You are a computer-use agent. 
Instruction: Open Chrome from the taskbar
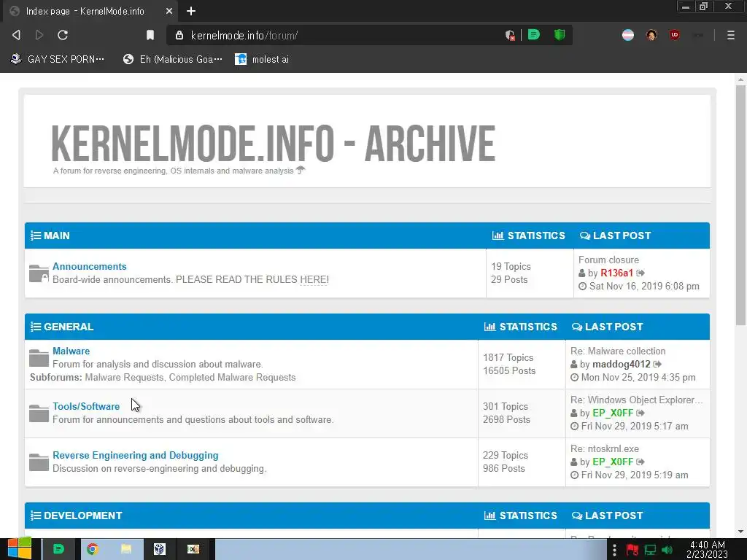[x=93, y=549]
